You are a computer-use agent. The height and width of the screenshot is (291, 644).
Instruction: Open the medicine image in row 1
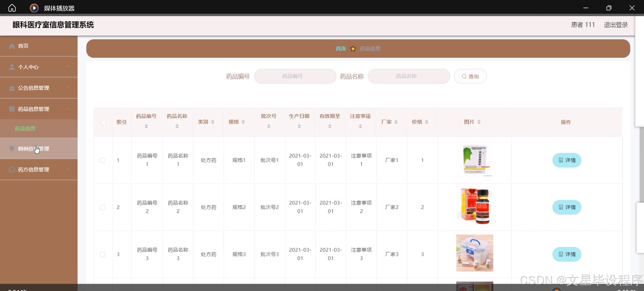tap(475, 160)
